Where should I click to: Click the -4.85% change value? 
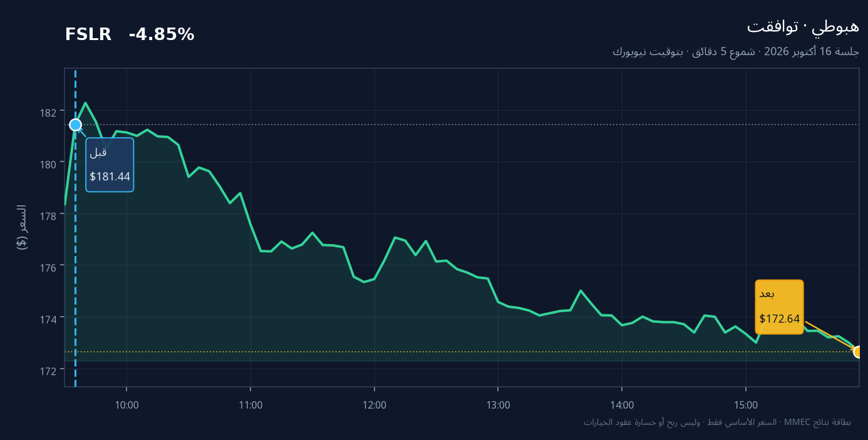pos(162,35)
